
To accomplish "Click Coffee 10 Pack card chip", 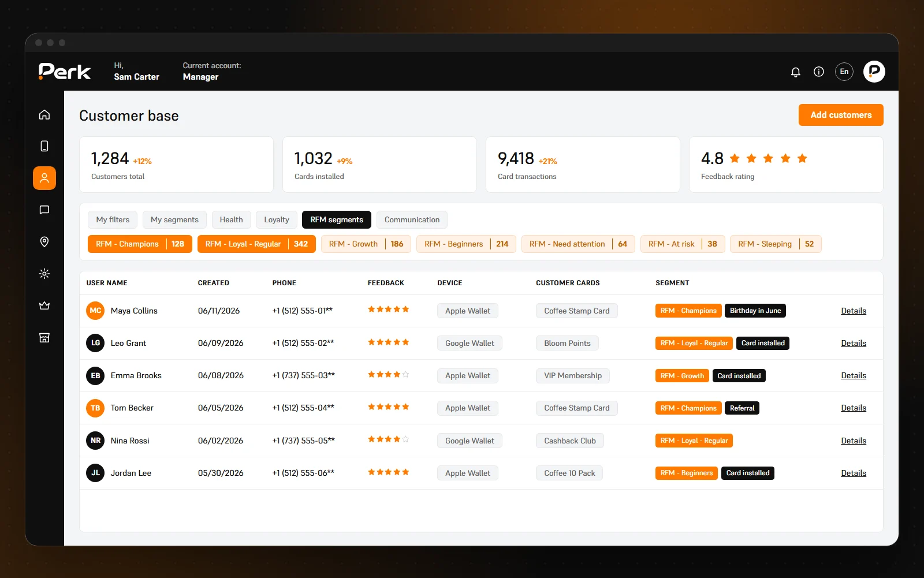I will (569, 473).
